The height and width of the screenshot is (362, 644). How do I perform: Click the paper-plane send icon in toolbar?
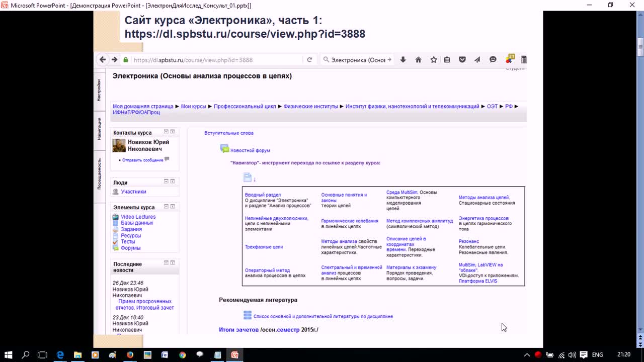pyautogui.click(x=477, y=59)
